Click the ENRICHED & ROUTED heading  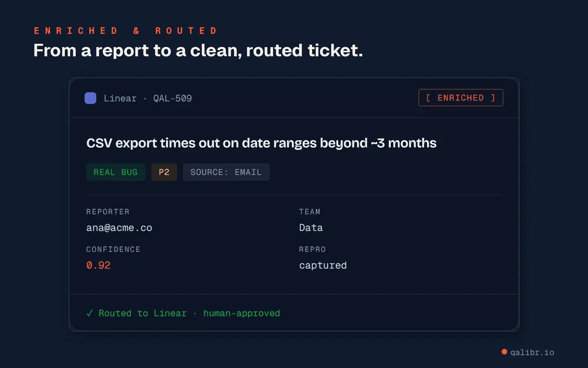(x=125, y=31)
